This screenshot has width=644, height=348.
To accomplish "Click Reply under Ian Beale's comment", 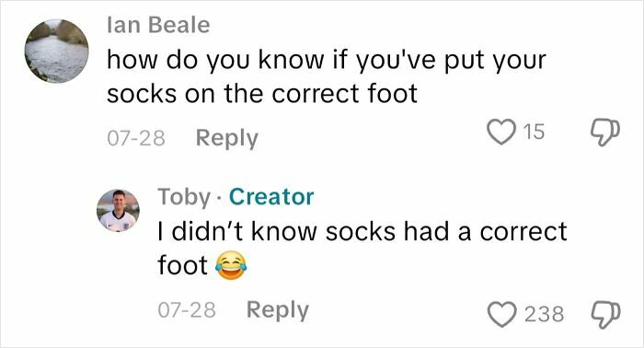I will pyautogui.click(x=226, y=138).
